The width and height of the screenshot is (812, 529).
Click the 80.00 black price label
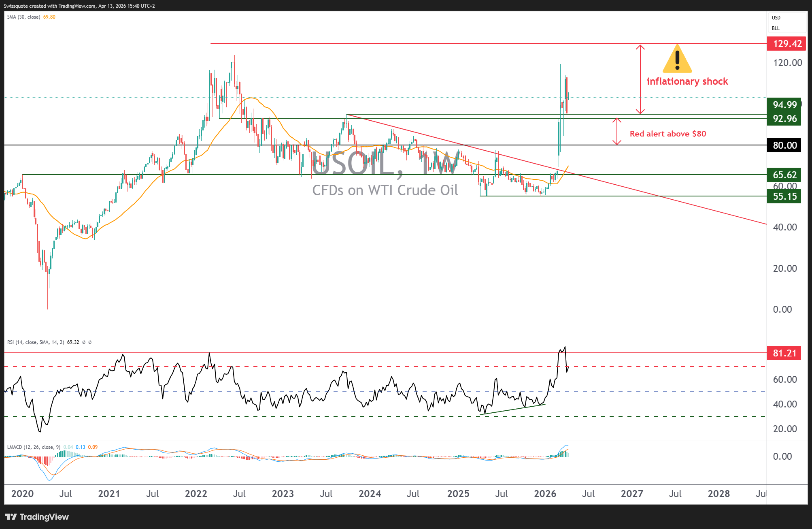(x=784, y=145)
